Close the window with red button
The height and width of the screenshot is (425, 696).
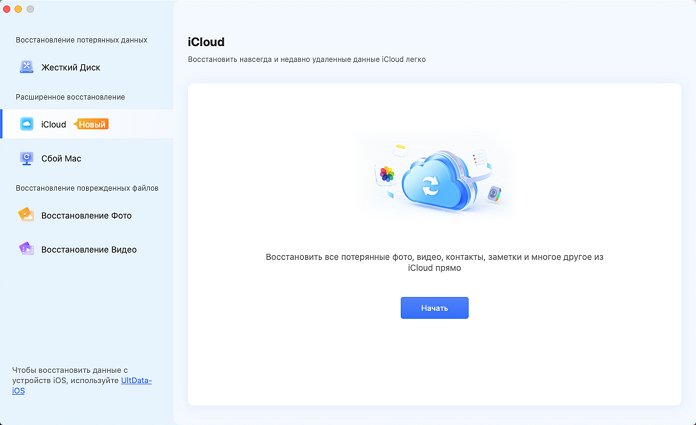(x=7, y=9)
